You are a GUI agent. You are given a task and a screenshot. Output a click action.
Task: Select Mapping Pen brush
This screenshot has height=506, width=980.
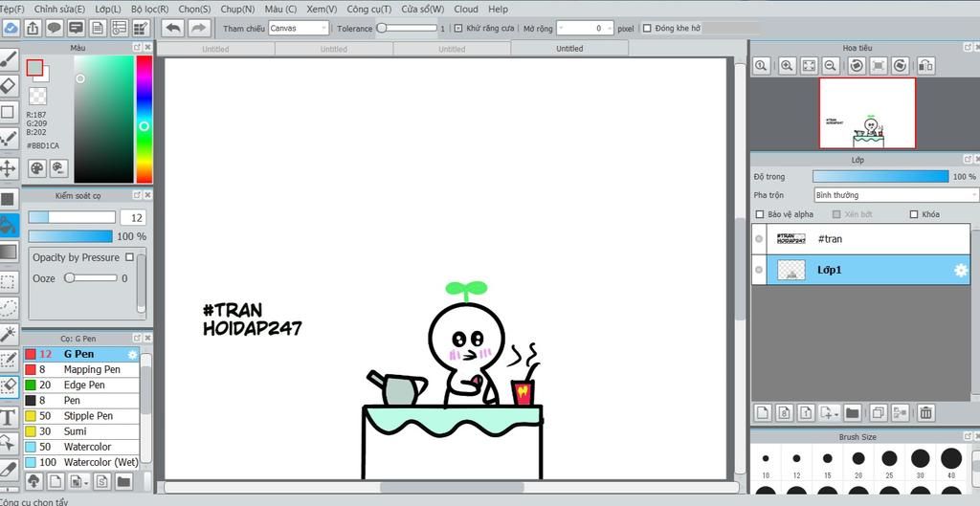click(81, 369)
